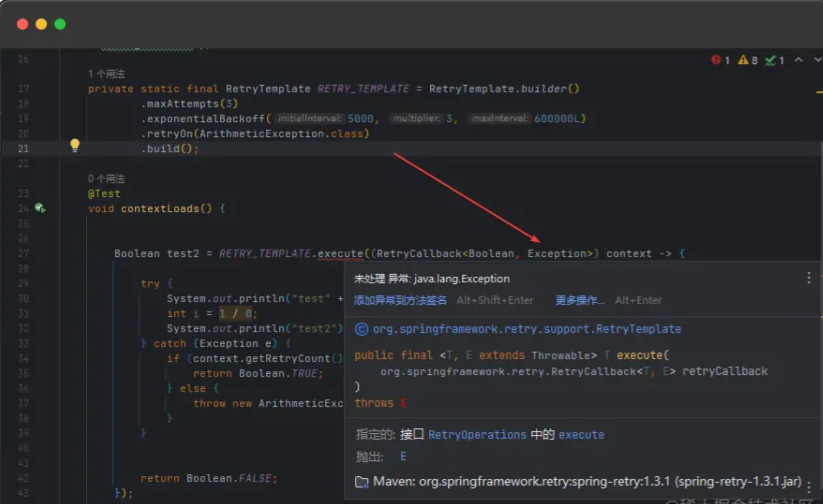
Task: Open the popup's bottom three-dot options menu
Action: [x=809, y=487]
